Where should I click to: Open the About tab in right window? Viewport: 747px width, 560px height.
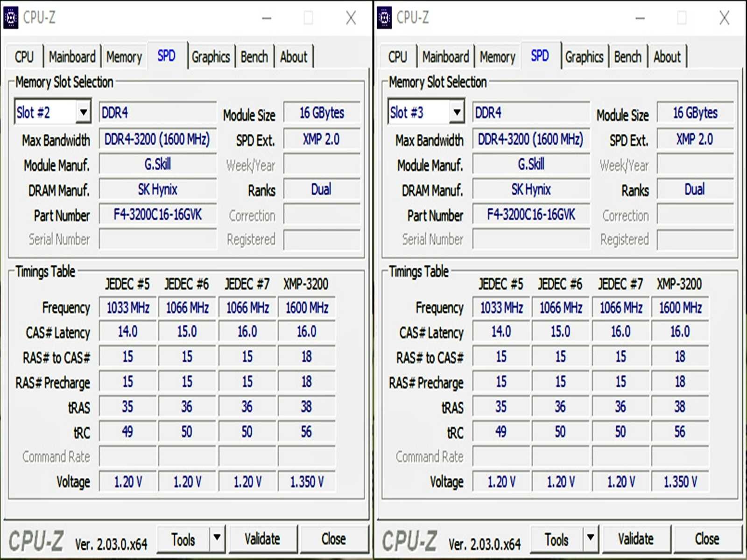point(667,57)
